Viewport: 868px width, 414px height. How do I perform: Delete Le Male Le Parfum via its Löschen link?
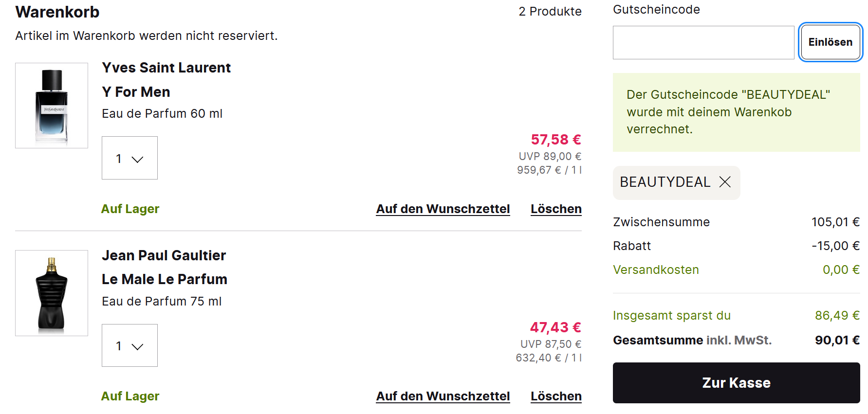pos(556,396)
